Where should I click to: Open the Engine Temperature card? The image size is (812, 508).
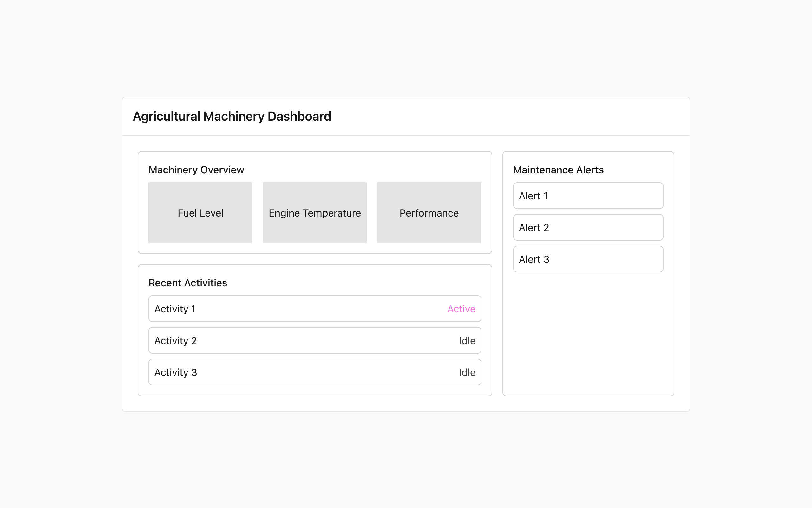(x=314, y=213)
